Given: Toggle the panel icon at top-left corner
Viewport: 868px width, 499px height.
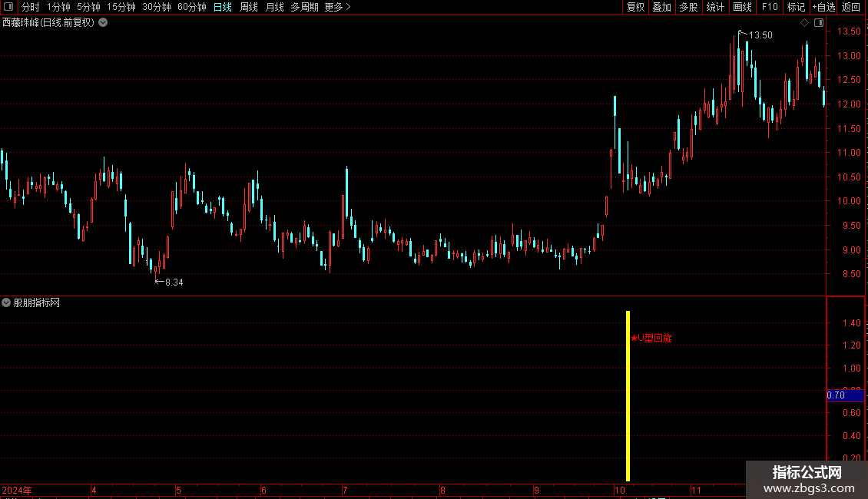Looking at the screenshot, I should (x=8, y=7).
